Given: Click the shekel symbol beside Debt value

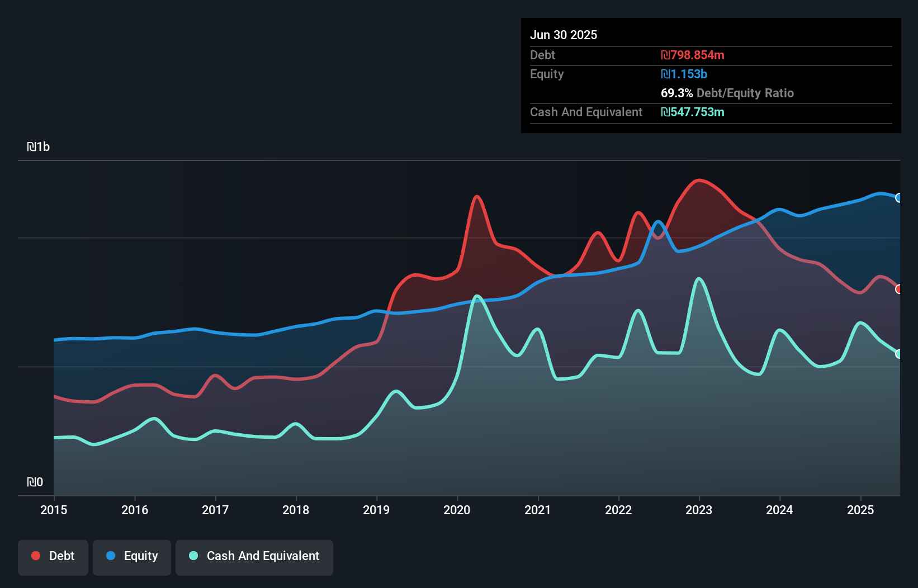Looking at the screenshot, I should 665,55.
